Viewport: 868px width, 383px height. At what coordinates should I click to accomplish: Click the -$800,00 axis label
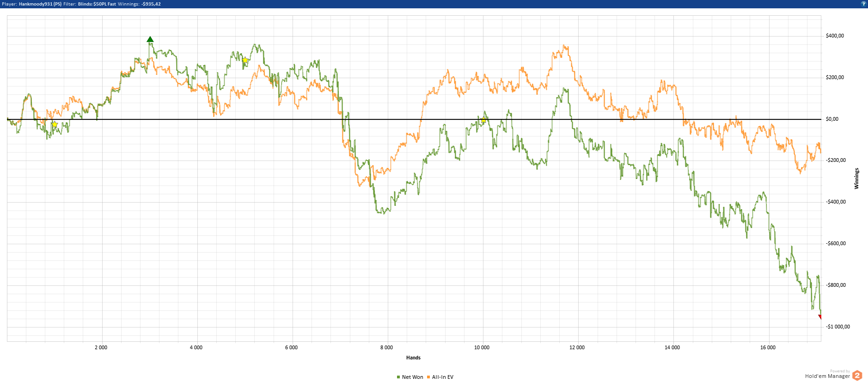(x=836, y=285)
